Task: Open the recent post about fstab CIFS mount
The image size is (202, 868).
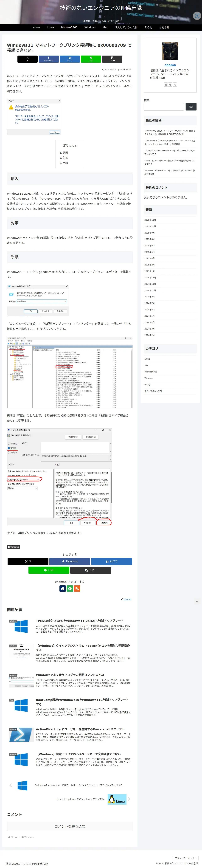Action: pos(170,152)
